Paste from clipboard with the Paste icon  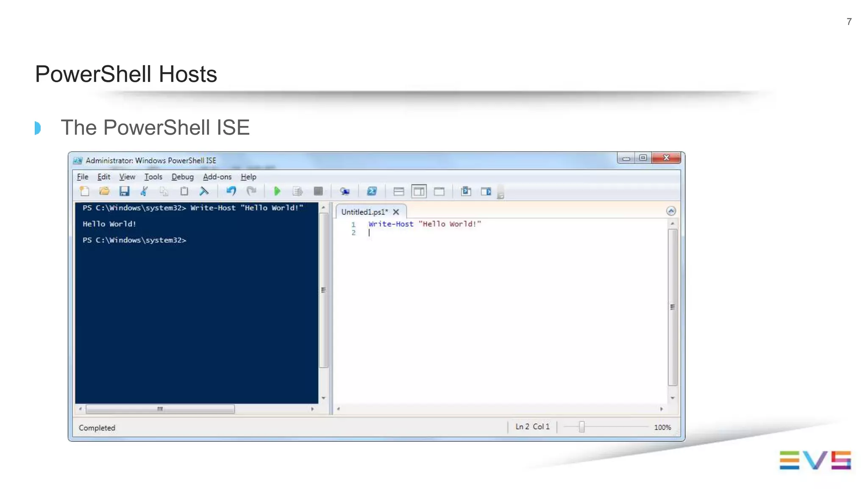coord(184,191)
